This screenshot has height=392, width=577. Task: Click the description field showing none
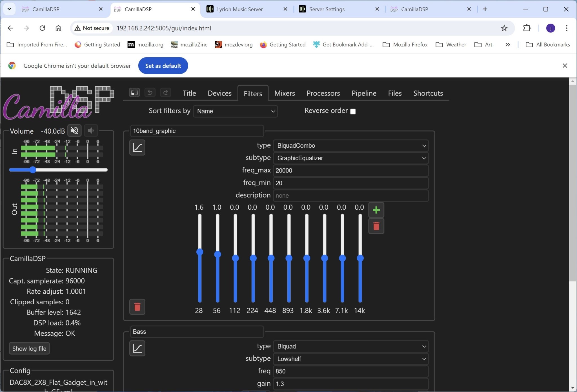(x=351, y=196)
